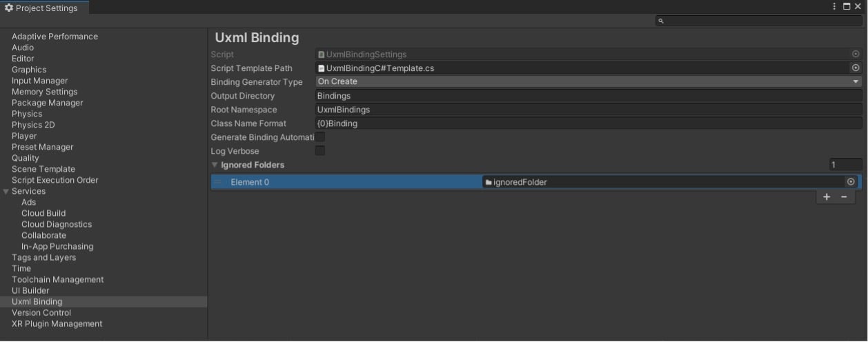
Task: Open In-App Purchasing service
Action: pyautogui.click(x=57, y=246)
